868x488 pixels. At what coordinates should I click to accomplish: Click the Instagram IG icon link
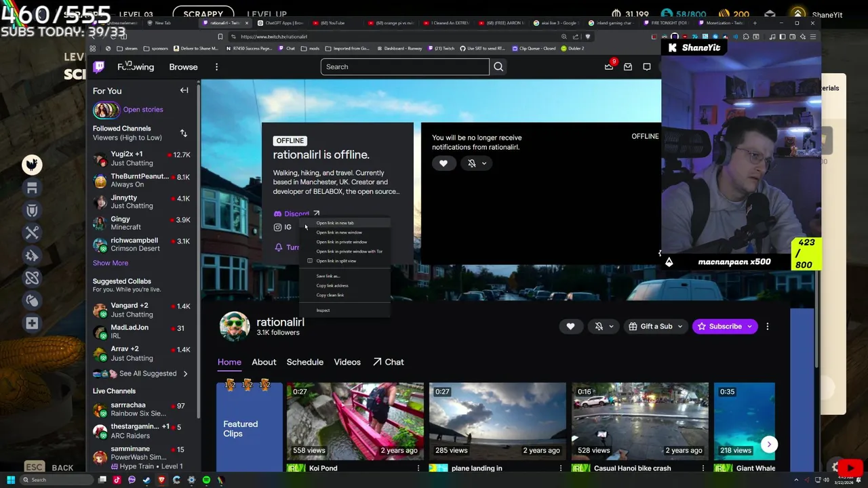(x=282, y=227)
